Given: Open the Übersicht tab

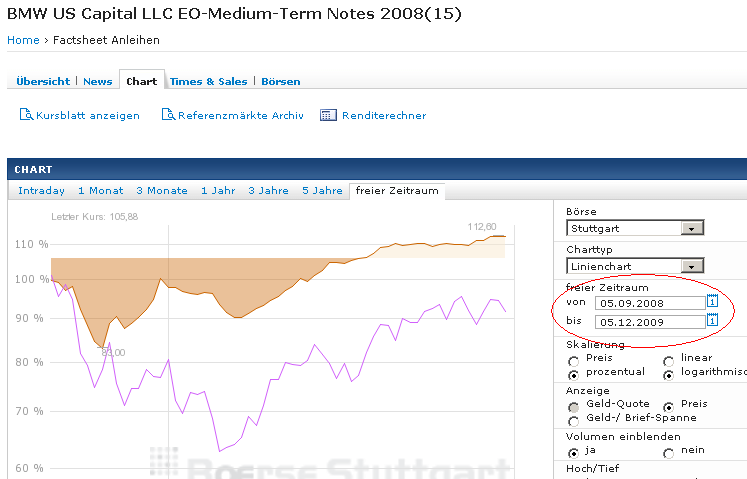Looking at the screenshot, I should [x=44, y=81].
